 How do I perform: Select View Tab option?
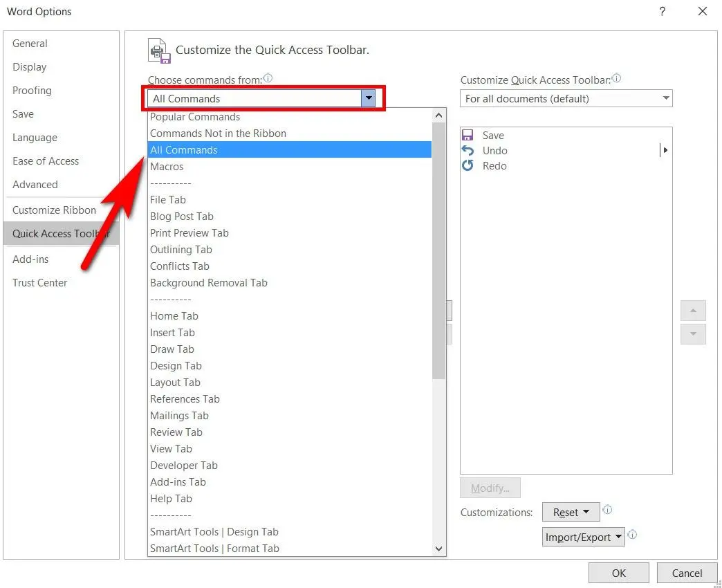tap(290, 448)
